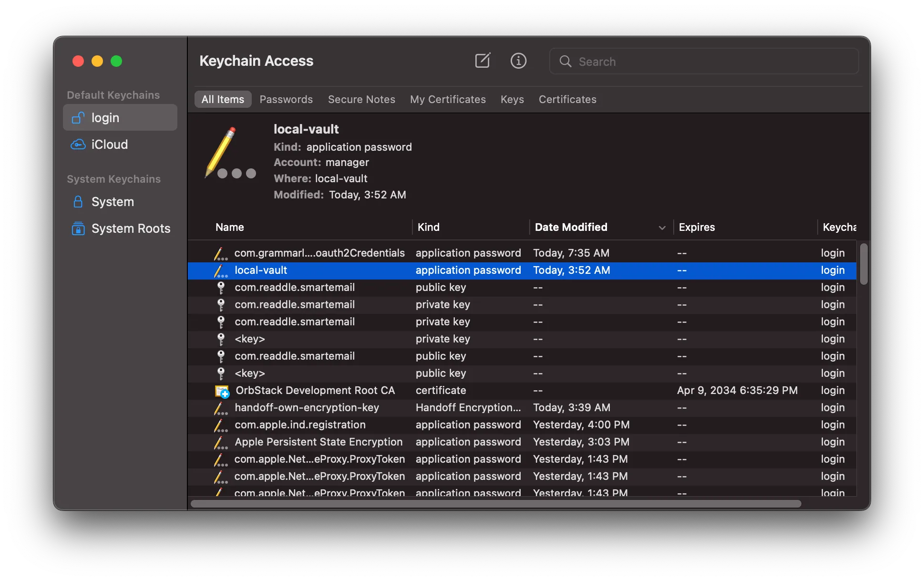Minimize window with yellow button
The width and height of the screenshot is (924, 581).
click(97, 61)
